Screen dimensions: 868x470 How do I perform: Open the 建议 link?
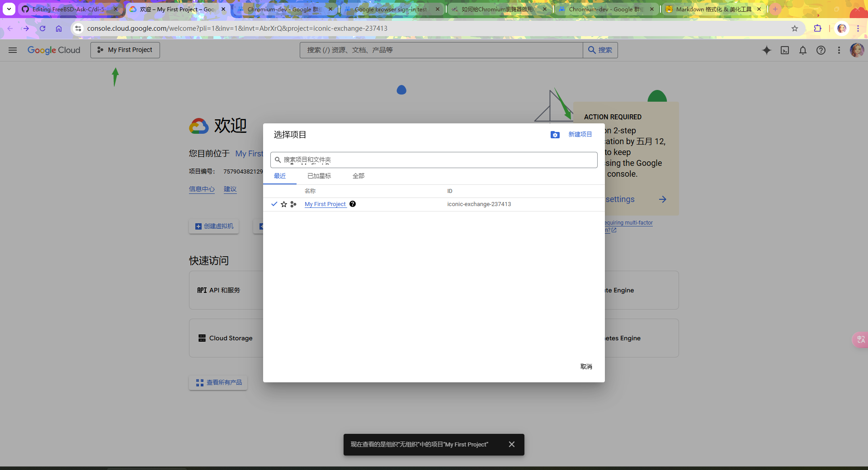(230, 189)
